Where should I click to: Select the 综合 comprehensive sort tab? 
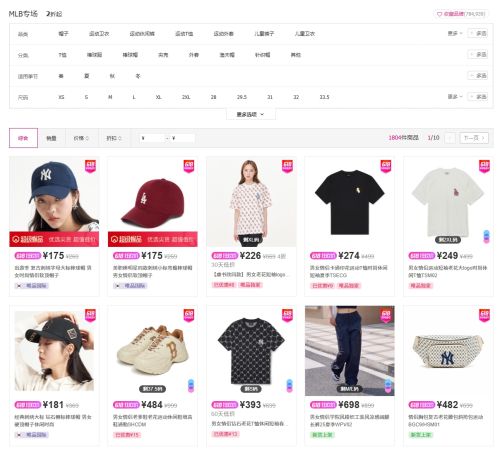pos(23,138)
